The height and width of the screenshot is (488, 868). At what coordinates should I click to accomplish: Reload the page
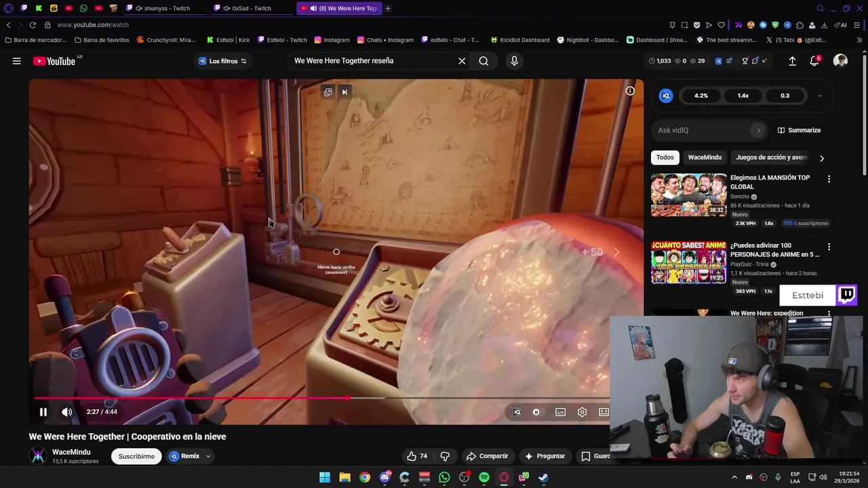pos(32,25)
